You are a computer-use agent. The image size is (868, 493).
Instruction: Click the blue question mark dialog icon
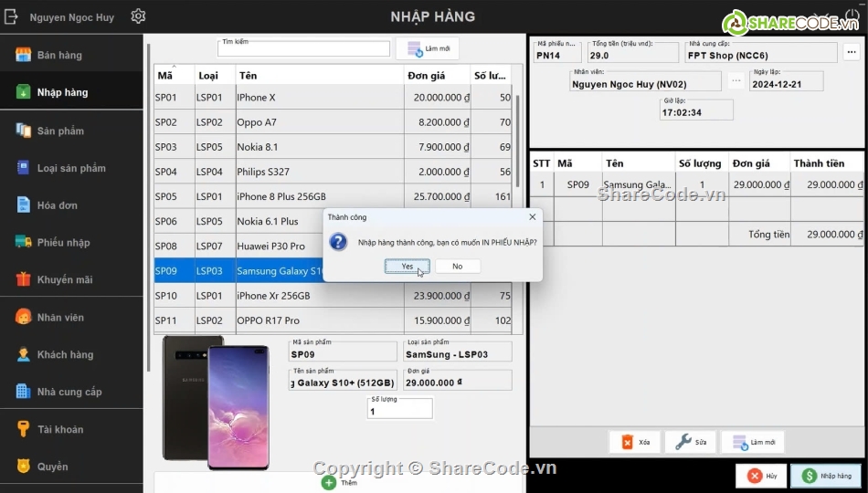338,242
